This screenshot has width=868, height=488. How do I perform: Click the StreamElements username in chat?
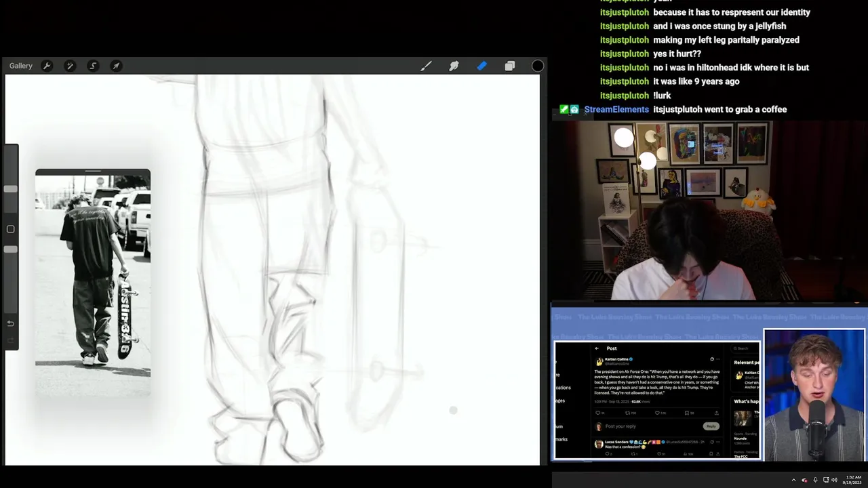tap(616, 109)
